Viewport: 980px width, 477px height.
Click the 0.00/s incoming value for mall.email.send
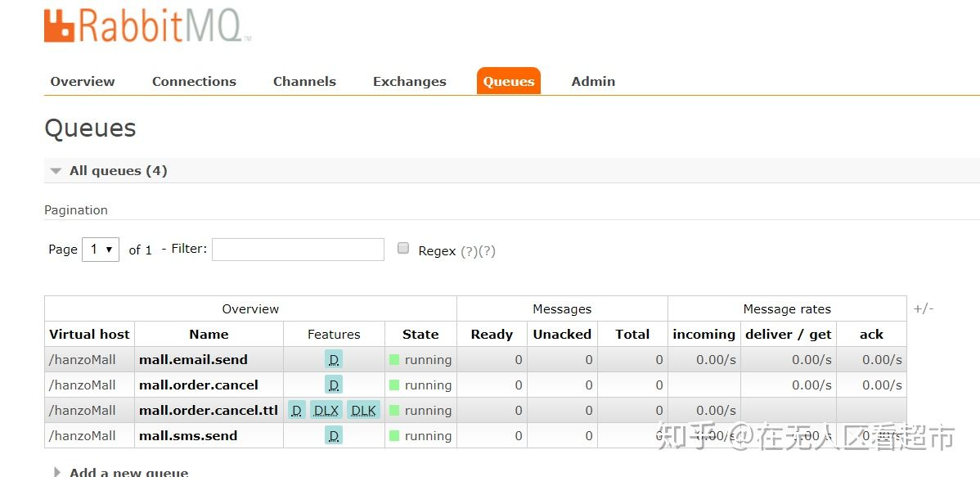[x=716, y=360]
